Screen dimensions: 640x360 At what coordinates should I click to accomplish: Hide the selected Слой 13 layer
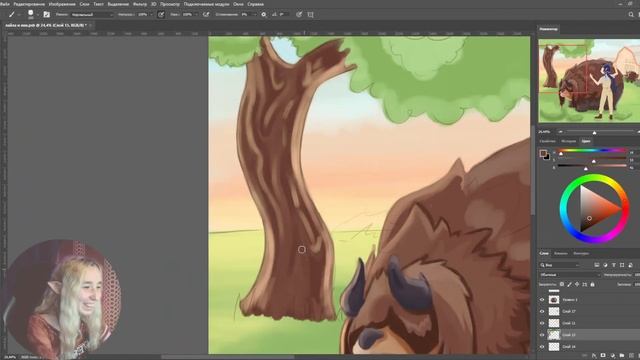(542, 335)
